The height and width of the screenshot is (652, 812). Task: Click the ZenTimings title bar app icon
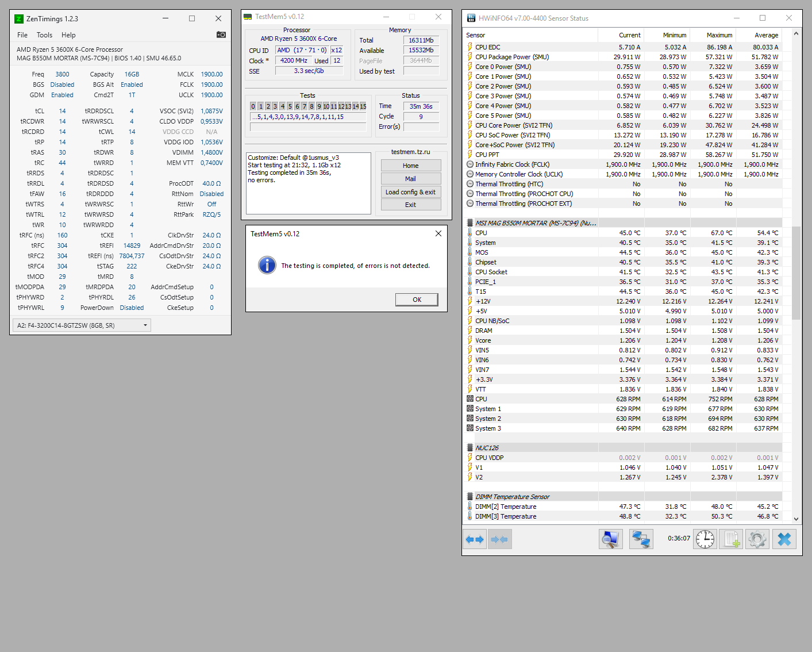pos(19,19)
